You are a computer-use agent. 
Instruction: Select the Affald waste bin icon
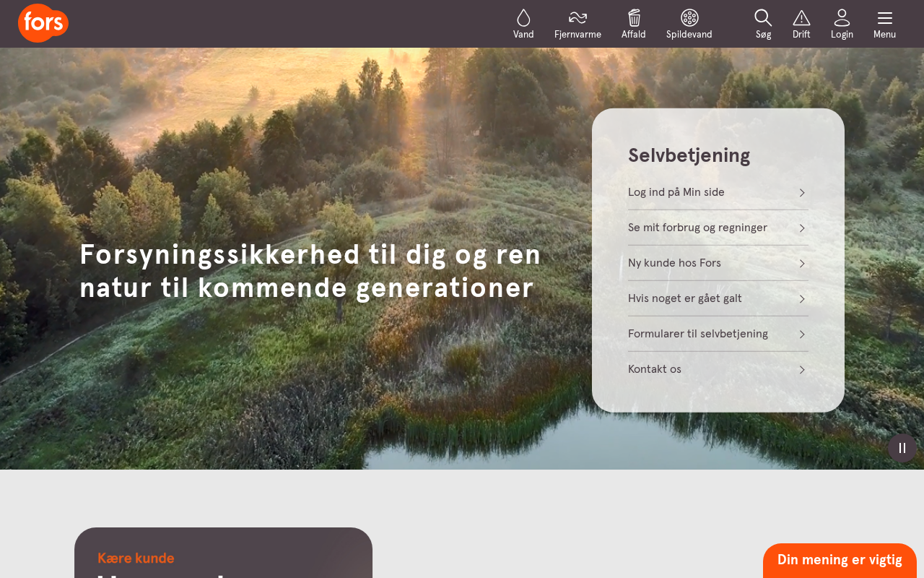pyautogui.click(x=634, y=18)
